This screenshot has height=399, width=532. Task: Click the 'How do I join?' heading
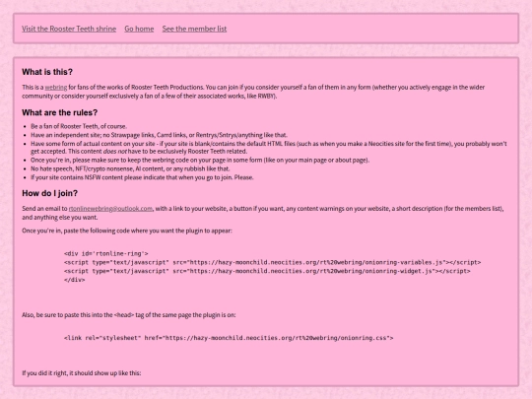[x=50, y=193]
